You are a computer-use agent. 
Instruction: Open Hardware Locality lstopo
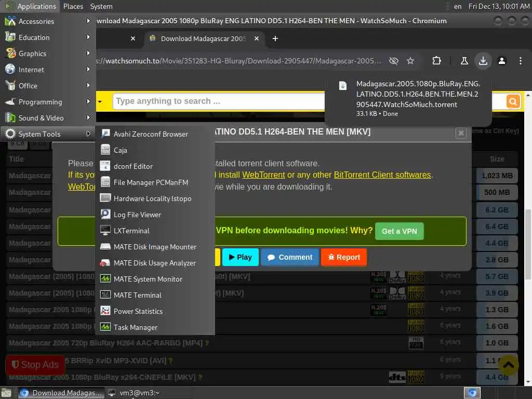pyautogui.click(x=155, y=198)
